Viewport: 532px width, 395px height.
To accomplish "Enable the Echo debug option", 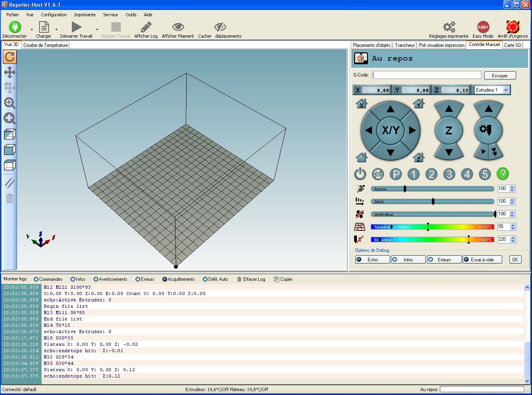I will click(x=372, y=260).
